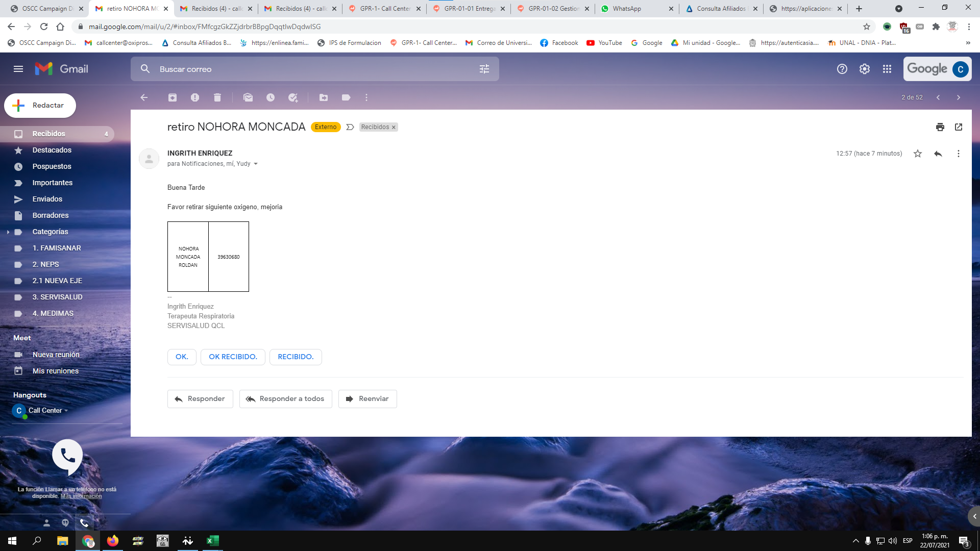
Task: Expand the side panel arrow
Action: [x=974, y=516]
